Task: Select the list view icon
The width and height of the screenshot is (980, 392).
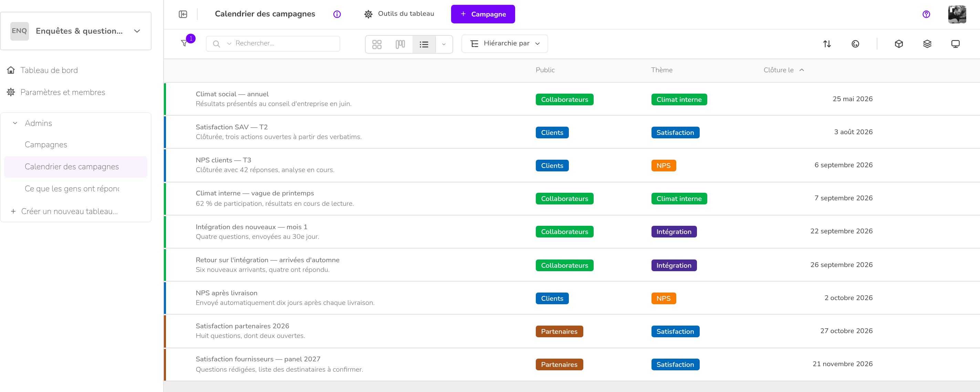Action: tap(424, 44)
